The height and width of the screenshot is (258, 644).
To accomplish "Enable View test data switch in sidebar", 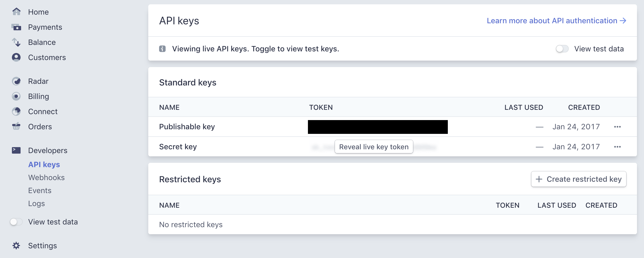I will click(x=16, y=222).
